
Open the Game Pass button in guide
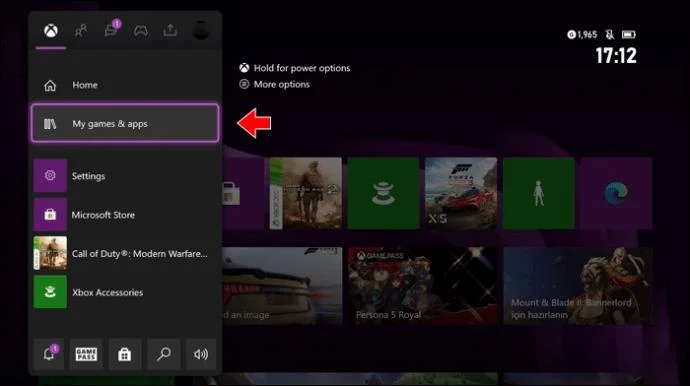click(x=86, y=354)
